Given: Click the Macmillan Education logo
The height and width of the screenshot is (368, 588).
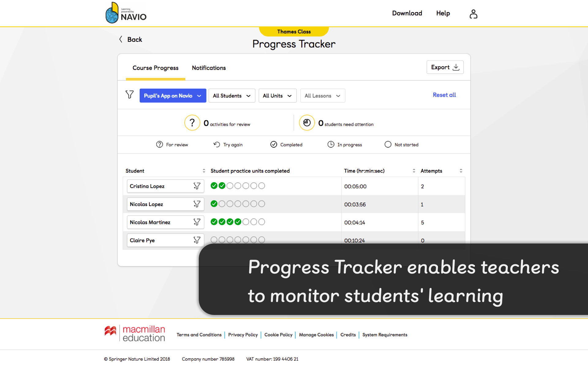Looking at the screenshot, I should 135,333.
